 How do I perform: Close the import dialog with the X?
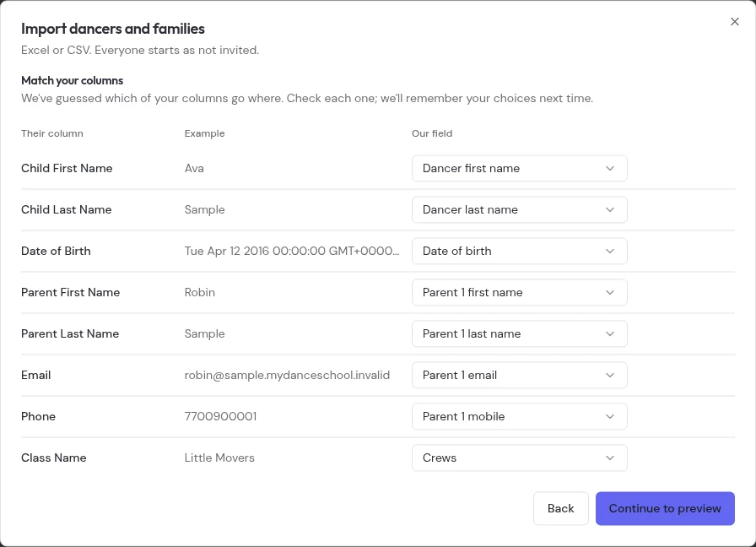734,22
